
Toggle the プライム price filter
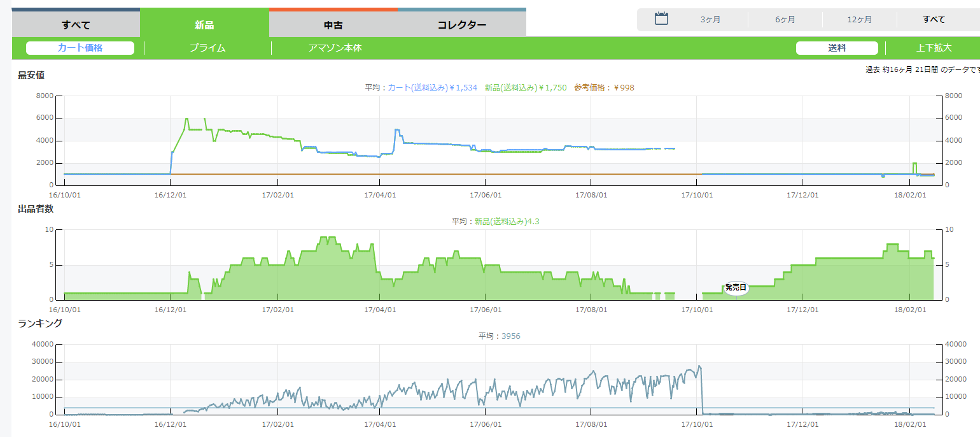click(207, 48)
